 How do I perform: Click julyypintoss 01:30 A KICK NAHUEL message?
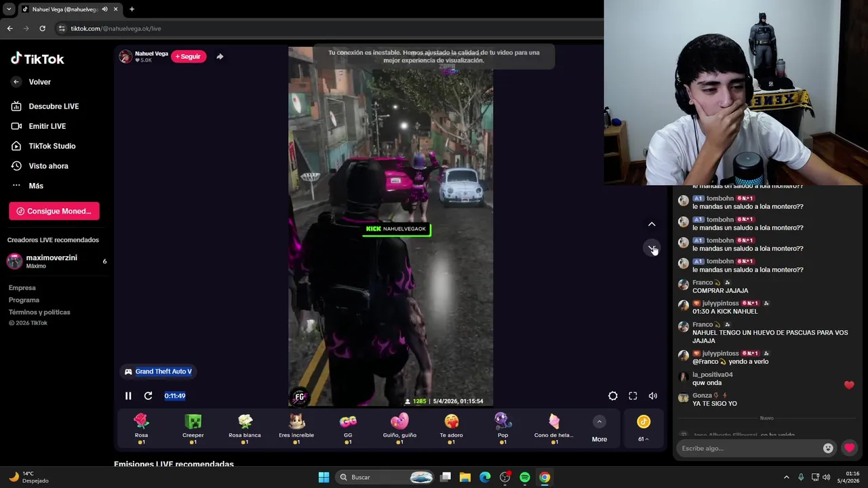725,312
